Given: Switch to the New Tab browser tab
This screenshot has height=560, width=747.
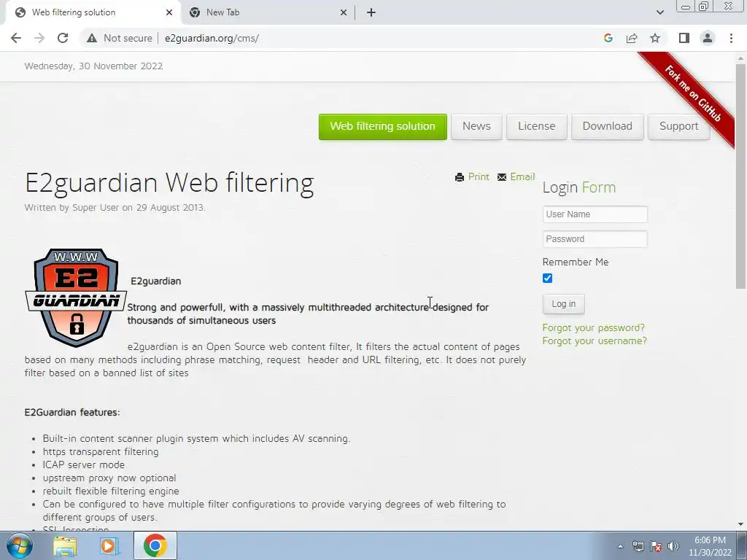Looking at the screenshot, I should pyautogui.click(x=267, y=13).
